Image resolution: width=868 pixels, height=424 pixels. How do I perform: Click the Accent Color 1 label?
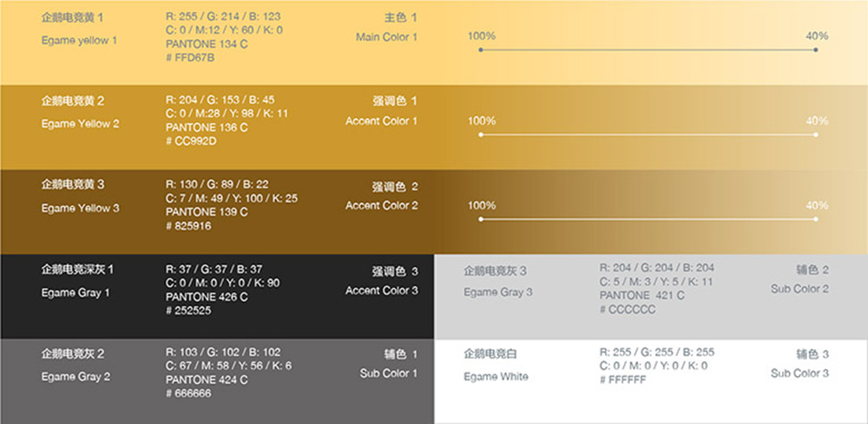(x=381, y=121)
